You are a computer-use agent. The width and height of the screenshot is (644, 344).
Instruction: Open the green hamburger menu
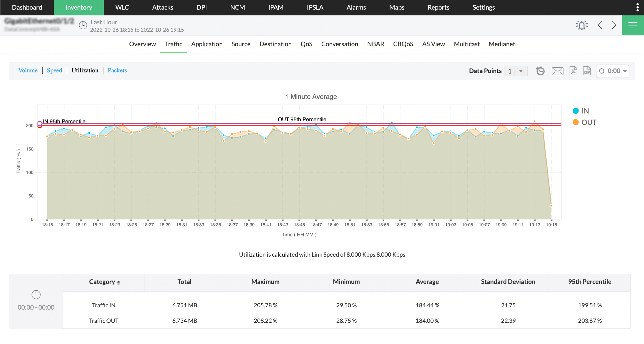[x=633, y=25]
